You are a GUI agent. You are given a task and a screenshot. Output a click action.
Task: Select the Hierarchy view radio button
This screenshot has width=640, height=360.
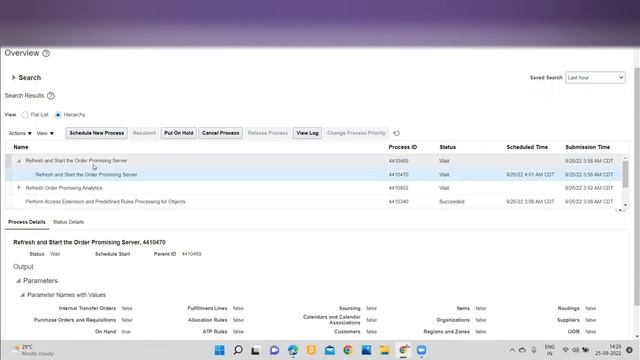58,115
